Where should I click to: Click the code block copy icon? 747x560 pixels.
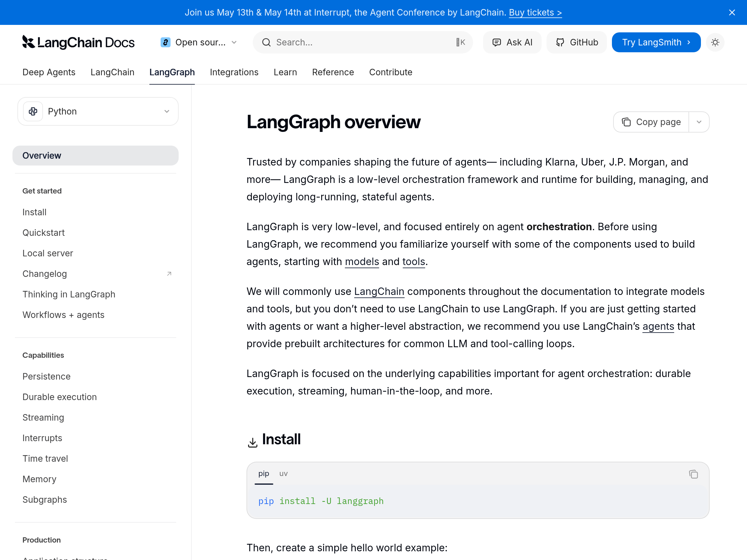[x=693, y=474]
